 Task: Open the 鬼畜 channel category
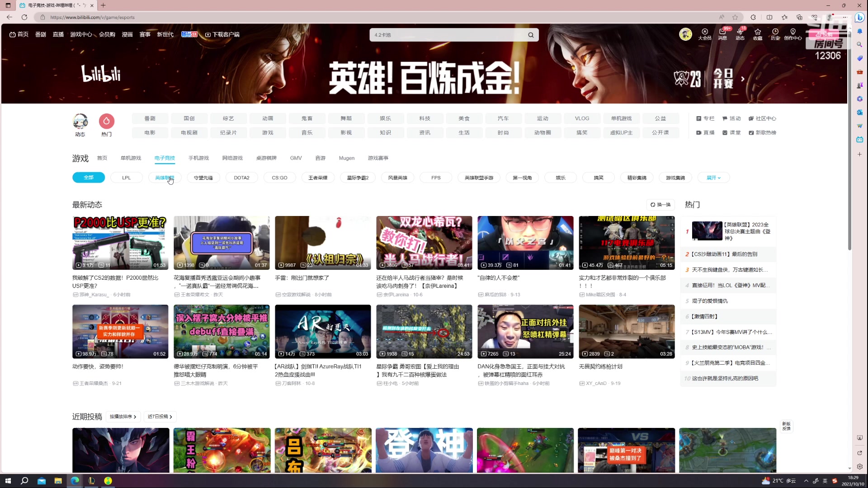(307, 118)
